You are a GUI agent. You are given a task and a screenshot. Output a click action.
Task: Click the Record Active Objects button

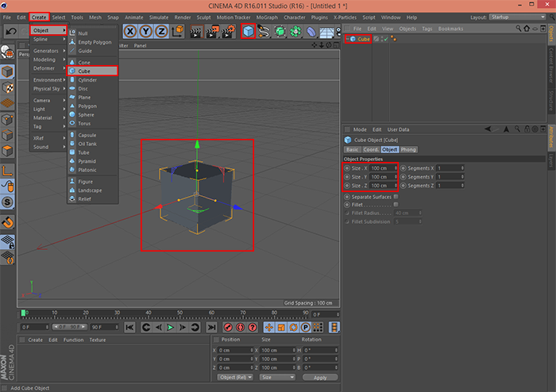coord(229,328)
